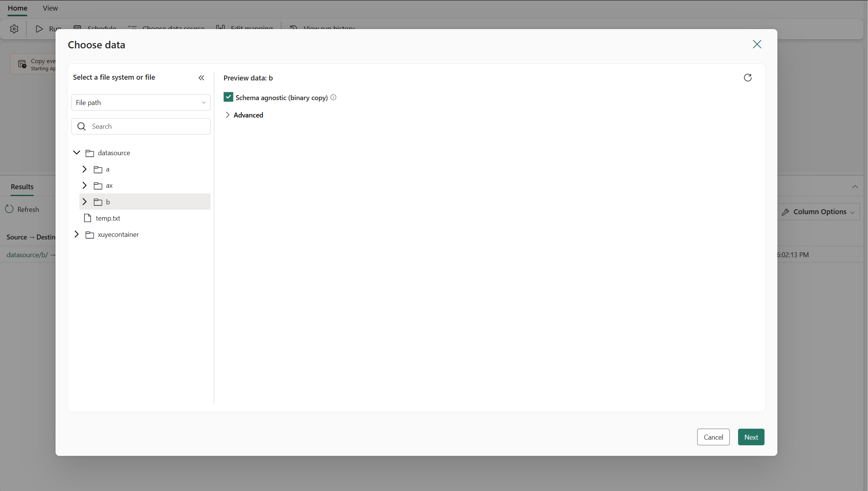Select the xuyecontainer label
868x491 pixels.
[118, 235]
